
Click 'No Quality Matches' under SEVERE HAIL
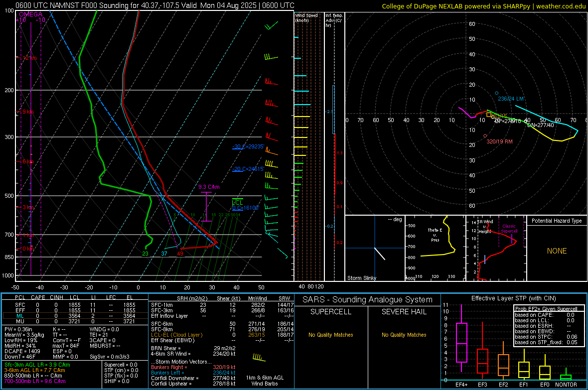click(404, 335)
